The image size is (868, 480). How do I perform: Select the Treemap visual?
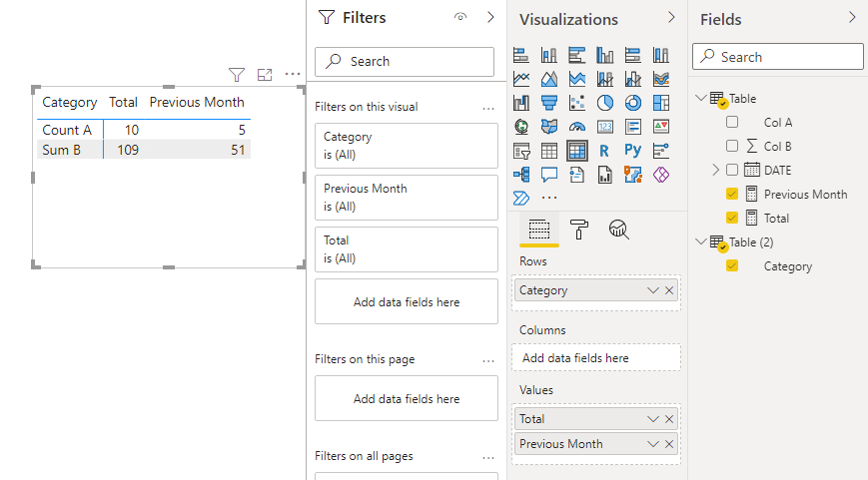coord(661,103)
